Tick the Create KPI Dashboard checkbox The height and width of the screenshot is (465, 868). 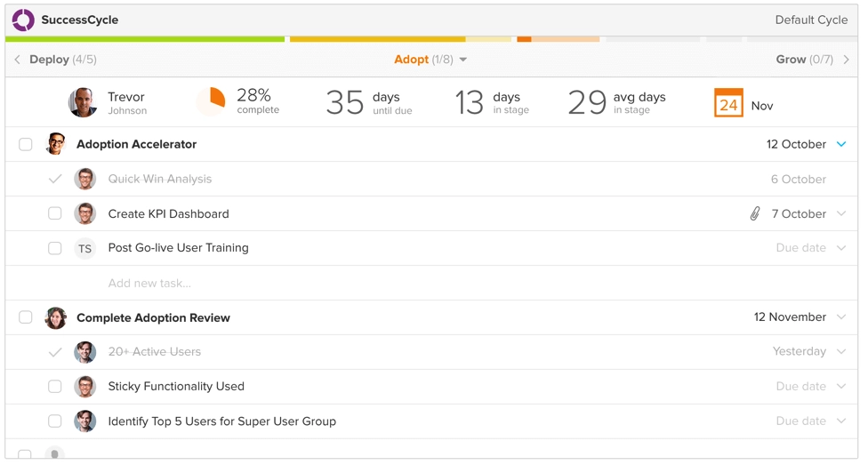pos(55,213)
